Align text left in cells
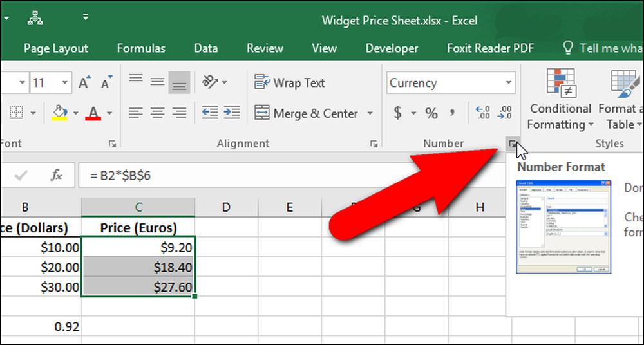The width and height of the screenshot is (644, 345). click(135, 112)
